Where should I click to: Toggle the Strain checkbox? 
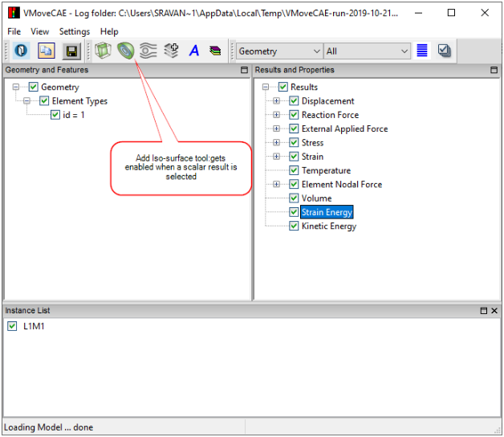pos(294,157)
